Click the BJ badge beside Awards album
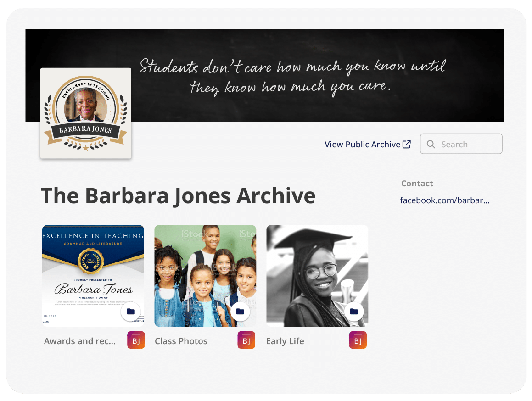Viewport: 532px width, 401px height. 135,340
